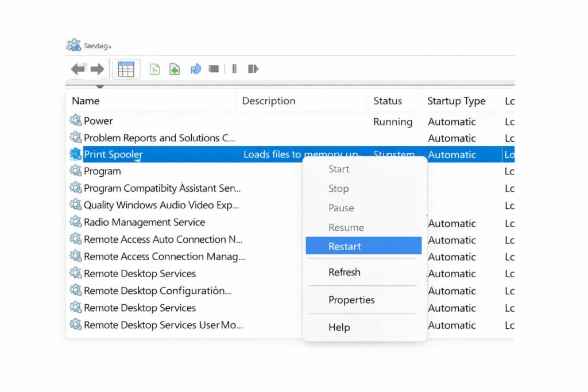Screen dimensions: 588x392
Task: Click the gear icon beside Power
Action: click(x=76, y=121)
